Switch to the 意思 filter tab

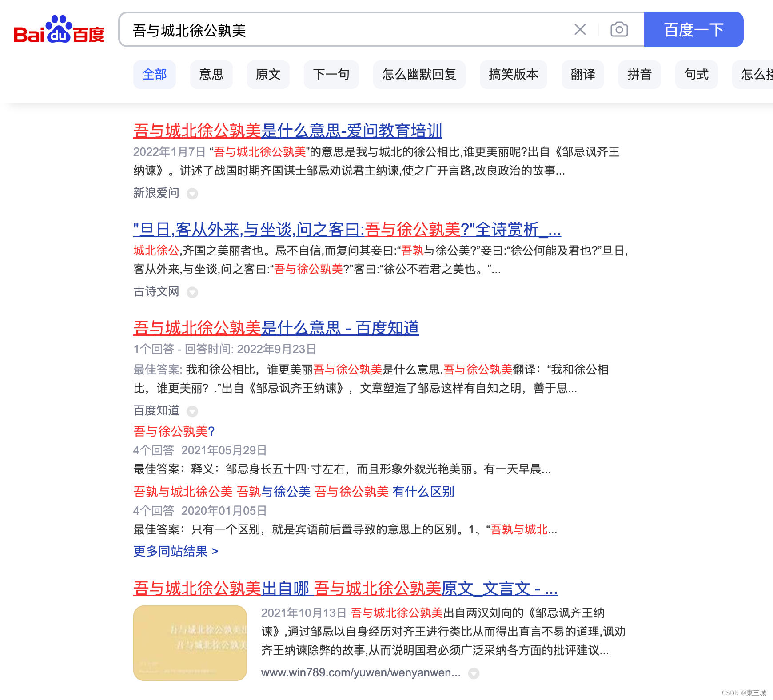(211, 75)
